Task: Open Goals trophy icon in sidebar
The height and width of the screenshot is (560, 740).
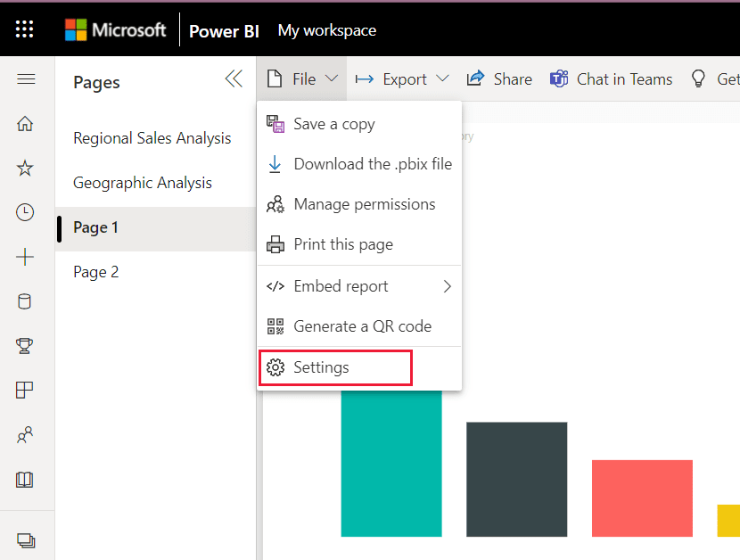Action: click(25, 346)
